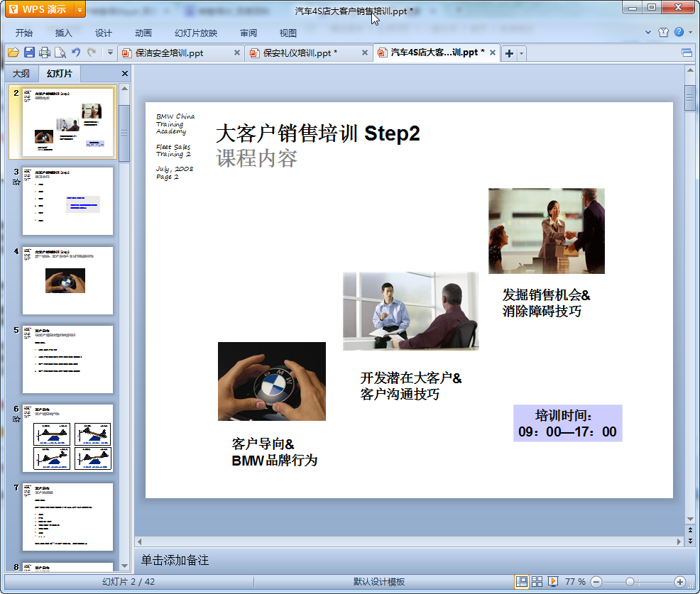Expand the help dropdown arrow

click(690, 32)
